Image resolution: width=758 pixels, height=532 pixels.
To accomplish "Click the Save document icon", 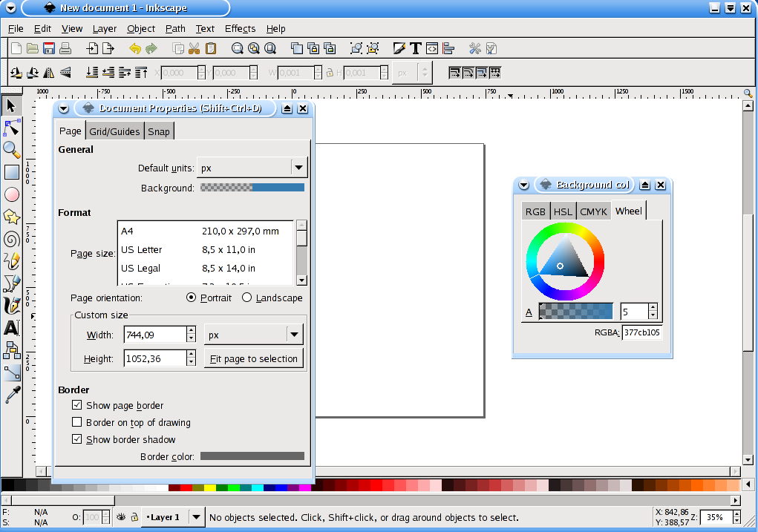I will pyautogui.click(x=49, y=48).
